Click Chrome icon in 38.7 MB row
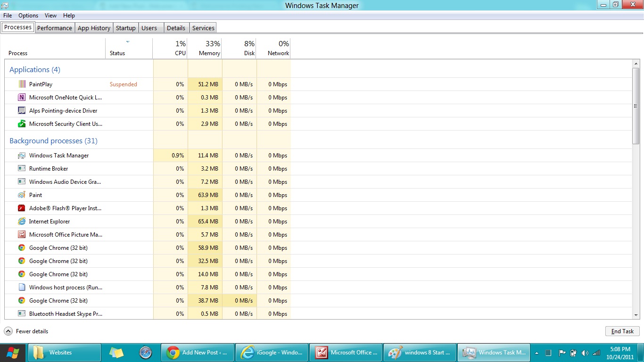Image resolution: width=644 pixels, height=362 pixels. coord(22,300)
